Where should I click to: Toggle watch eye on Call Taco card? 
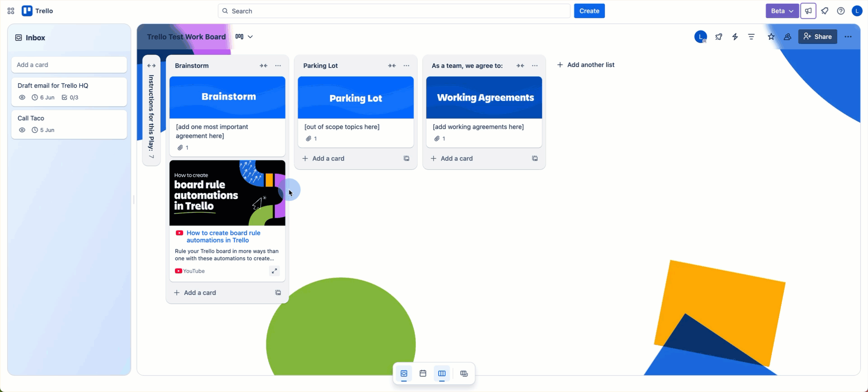pos(22,130)
